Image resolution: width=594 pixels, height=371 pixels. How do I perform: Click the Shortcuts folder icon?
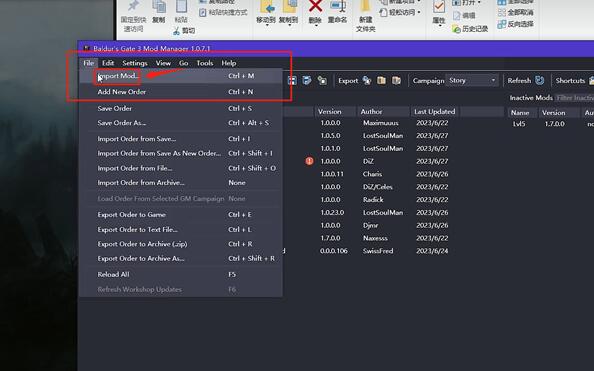(591, 80)
